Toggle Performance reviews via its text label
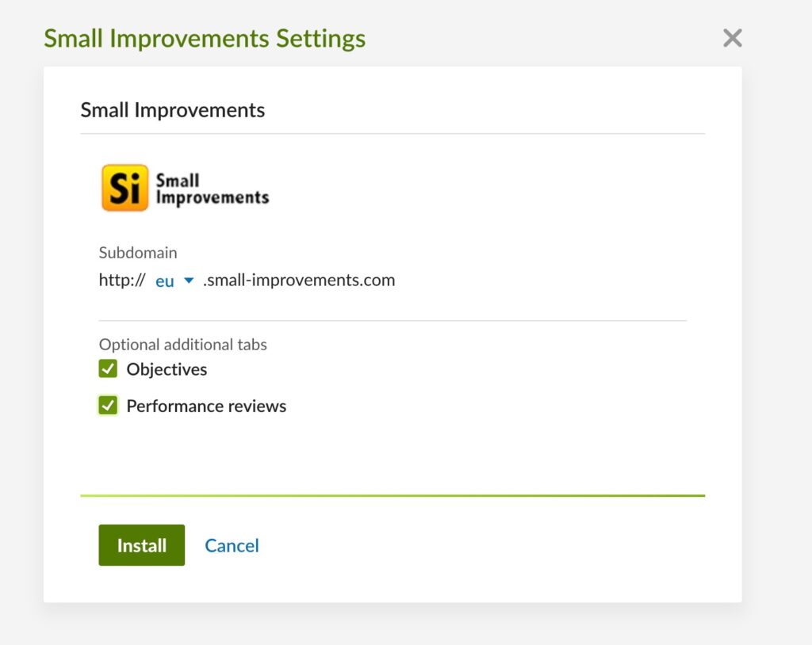This screenshot has height=645, width=812. tap(206, 406)
